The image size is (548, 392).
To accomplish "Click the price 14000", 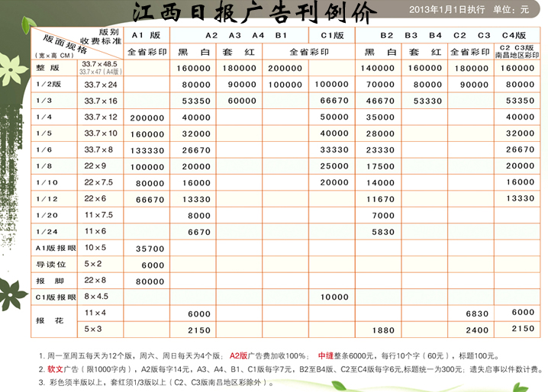I will pyautogui.click(x=380, y=183).
